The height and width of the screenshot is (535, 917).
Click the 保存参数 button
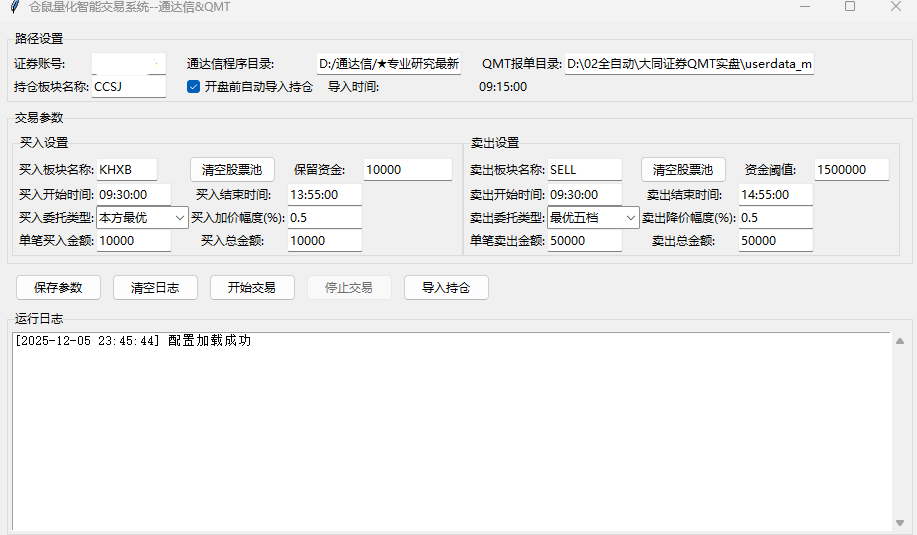[x=58, y=288]
